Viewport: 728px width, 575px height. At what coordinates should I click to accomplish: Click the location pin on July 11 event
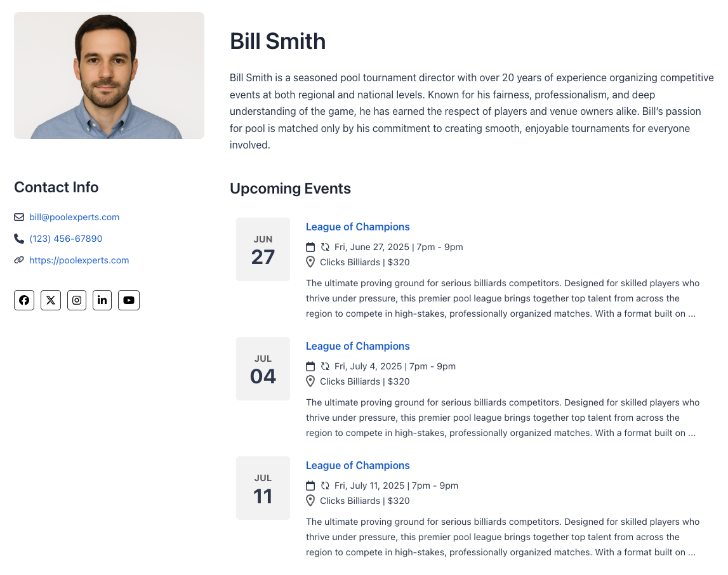(310, 501)
